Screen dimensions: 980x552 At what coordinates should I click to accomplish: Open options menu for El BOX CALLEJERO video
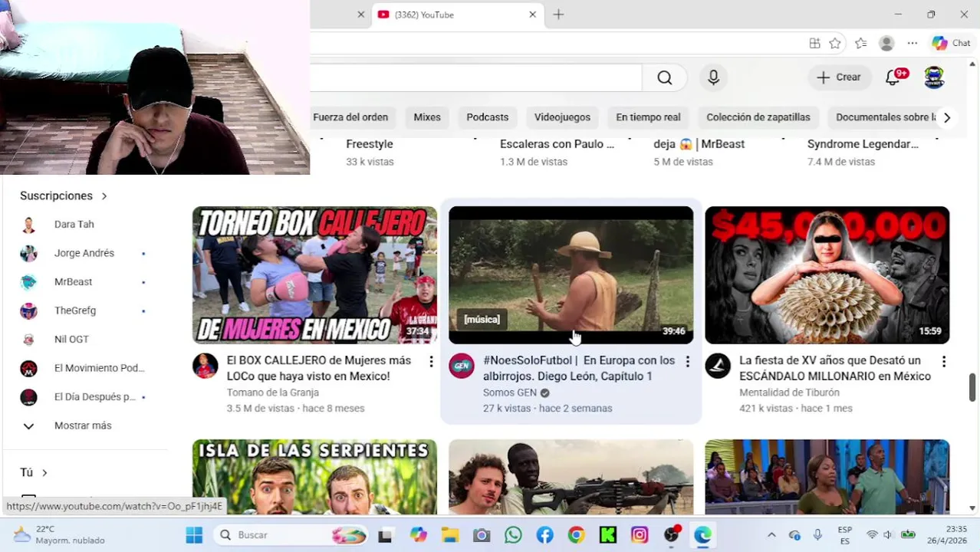pos(431,361)
